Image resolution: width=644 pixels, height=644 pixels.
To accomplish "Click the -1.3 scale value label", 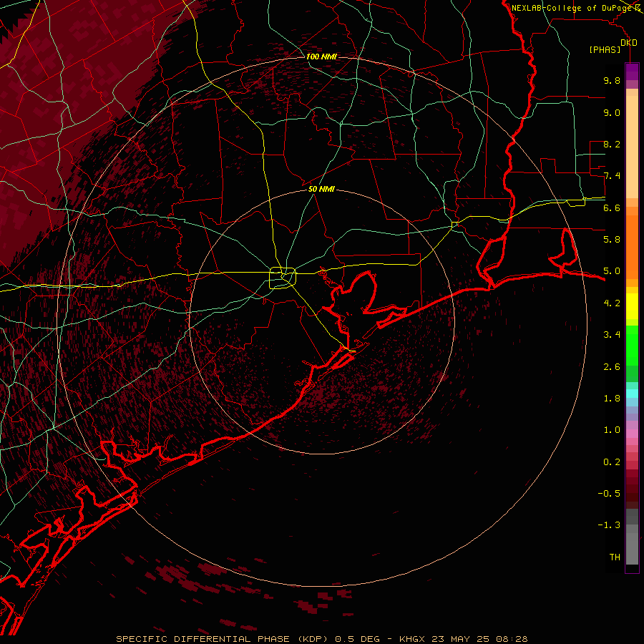I will tap(609, 525).
